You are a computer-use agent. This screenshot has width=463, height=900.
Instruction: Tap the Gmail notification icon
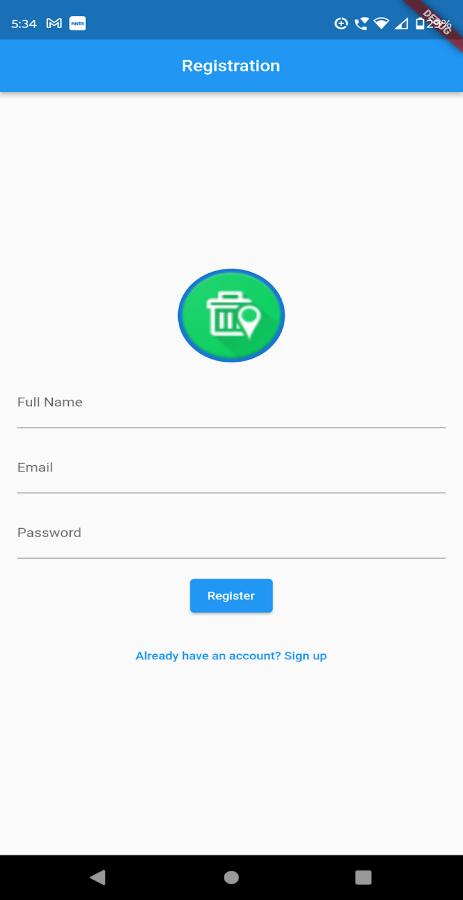(x=54, y=24)
